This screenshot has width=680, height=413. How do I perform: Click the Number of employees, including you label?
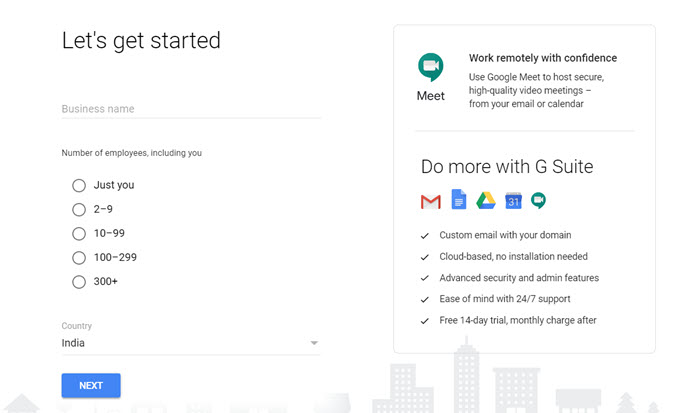[x=131, y=153]
